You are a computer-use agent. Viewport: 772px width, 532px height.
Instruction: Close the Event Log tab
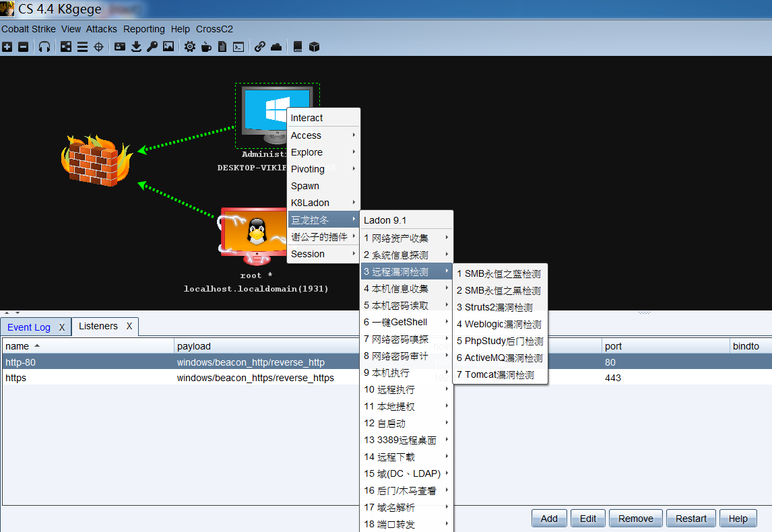tap(62, 327)
